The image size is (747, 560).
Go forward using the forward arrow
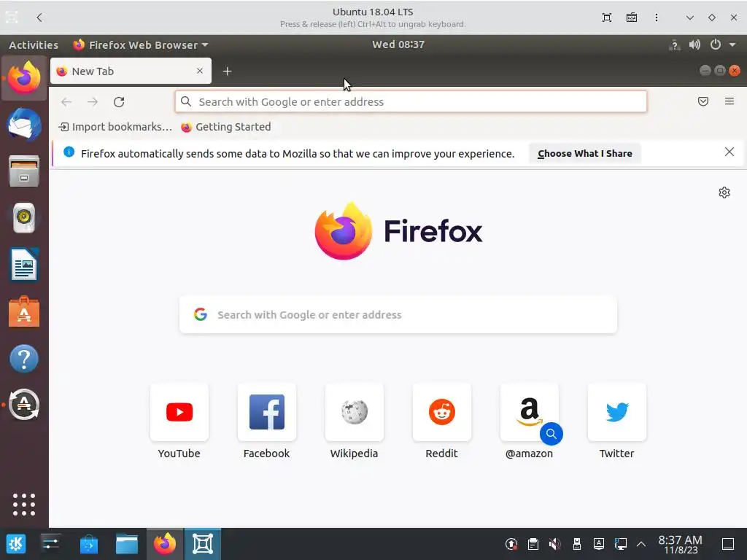point(93,102)
